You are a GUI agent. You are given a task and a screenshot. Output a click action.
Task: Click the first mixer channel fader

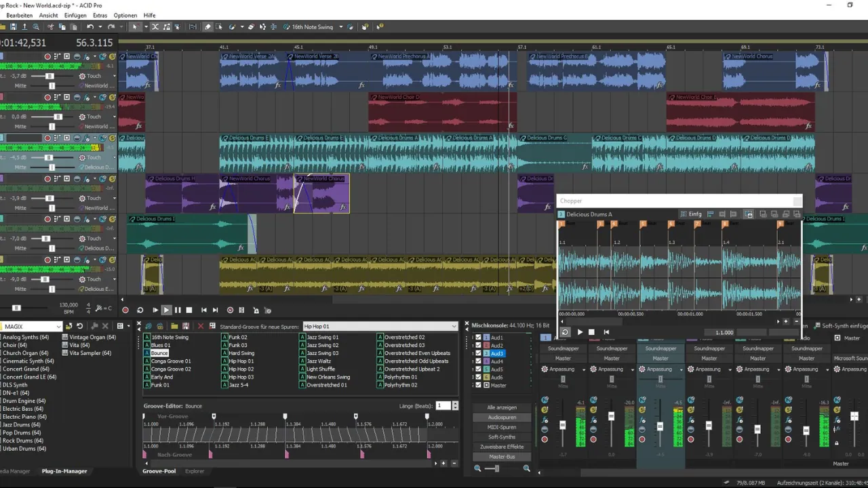[562, 425]
